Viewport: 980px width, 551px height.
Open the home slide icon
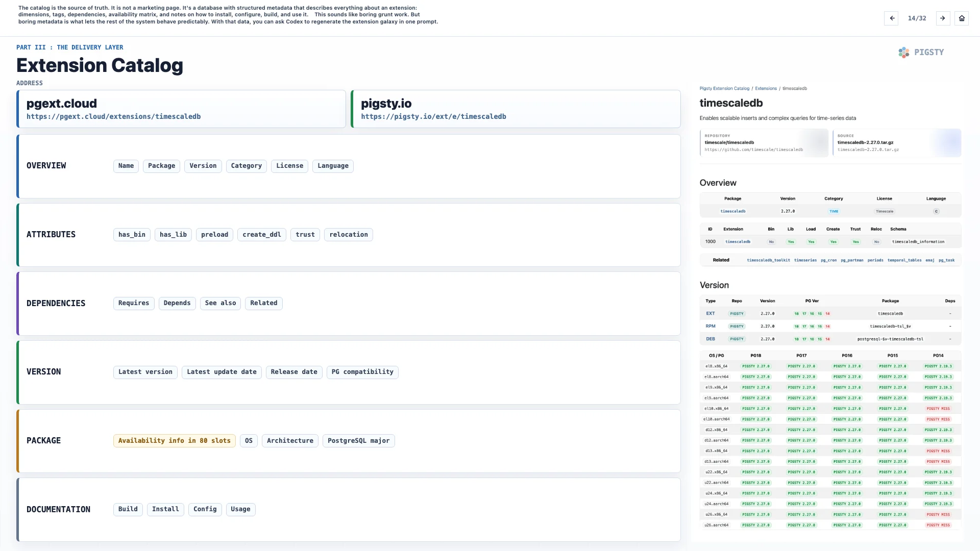coord(962,18)
